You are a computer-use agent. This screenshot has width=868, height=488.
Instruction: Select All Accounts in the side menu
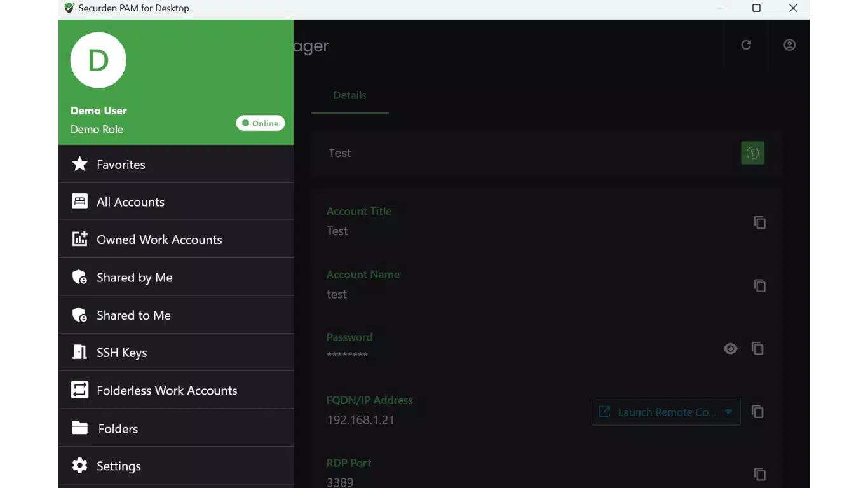coord(130,202)
